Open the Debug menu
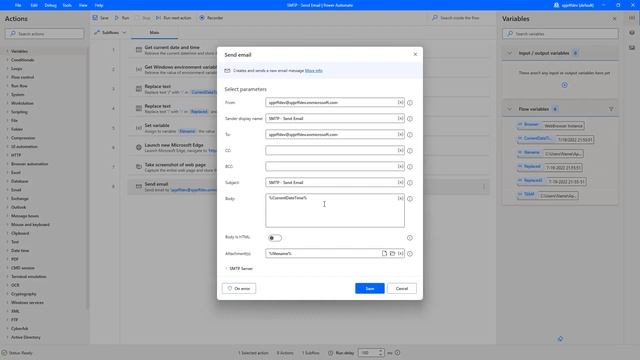Image resolution: width=640 pixels, height=360 pixels. click(50, 5)
